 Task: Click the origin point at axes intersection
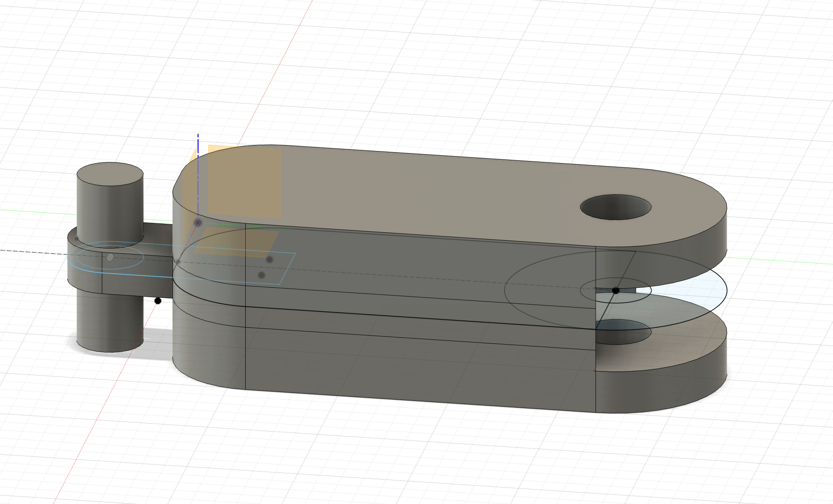(198, 223)
